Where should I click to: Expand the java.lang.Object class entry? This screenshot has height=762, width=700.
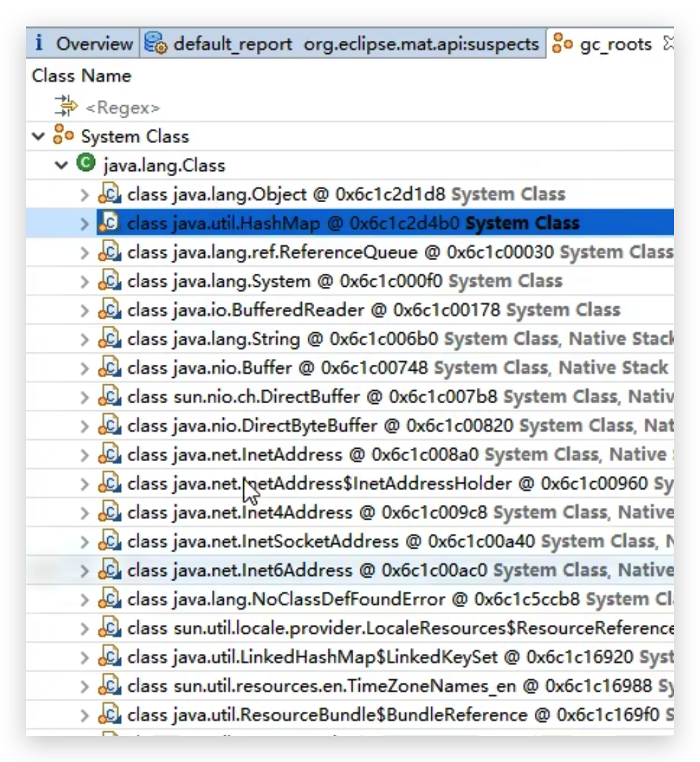[x=85, y=194]
